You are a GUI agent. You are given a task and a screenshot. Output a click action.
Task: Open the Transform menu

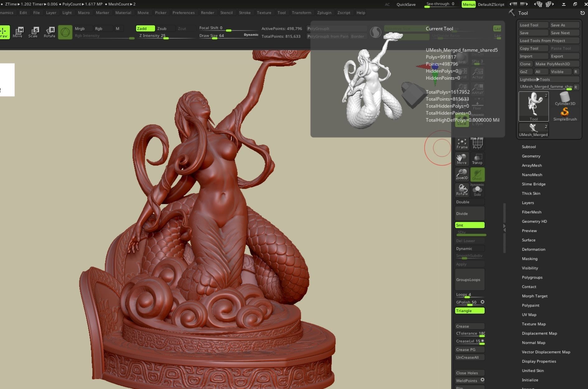click(x=301, y=13)
